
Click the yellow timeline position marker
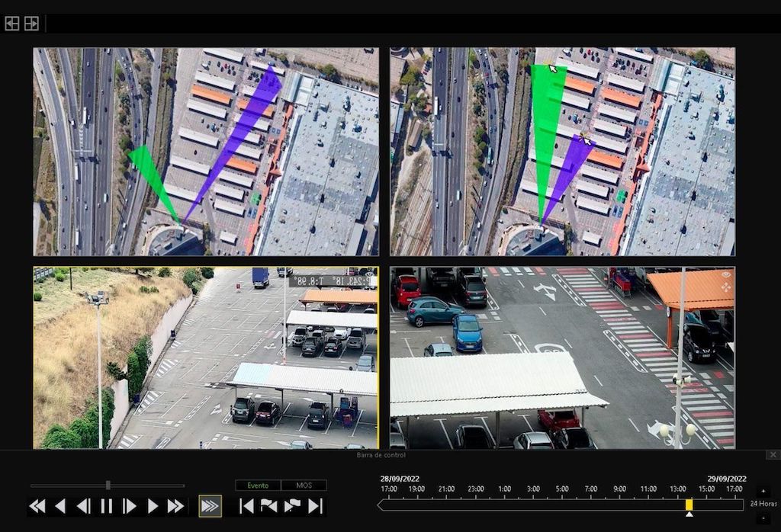pos(689,505)
